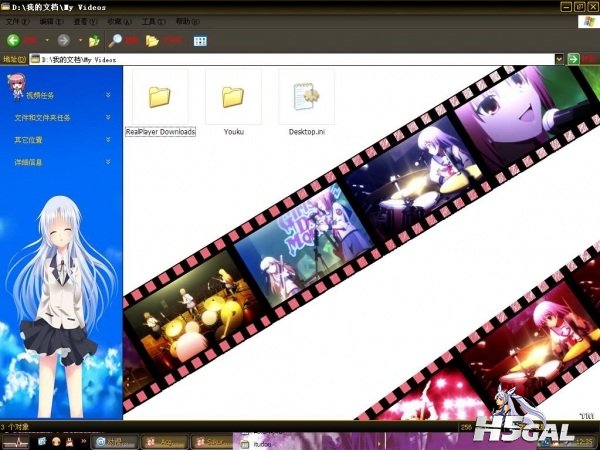Expand the 详细信息 sidebar section
Image resolution: width=600 pixels, height=450 pixels.
click(108, 162)
